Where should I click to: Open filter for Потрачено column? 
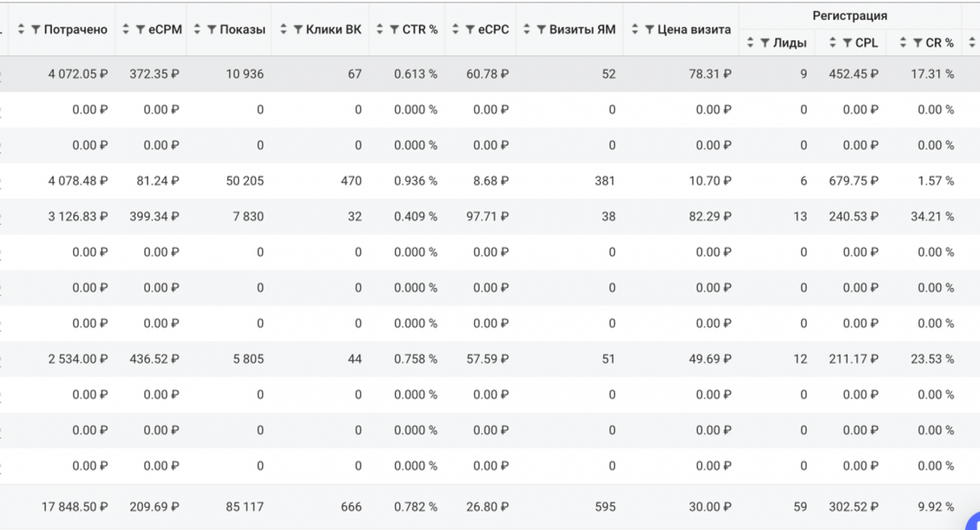[35, 30]
